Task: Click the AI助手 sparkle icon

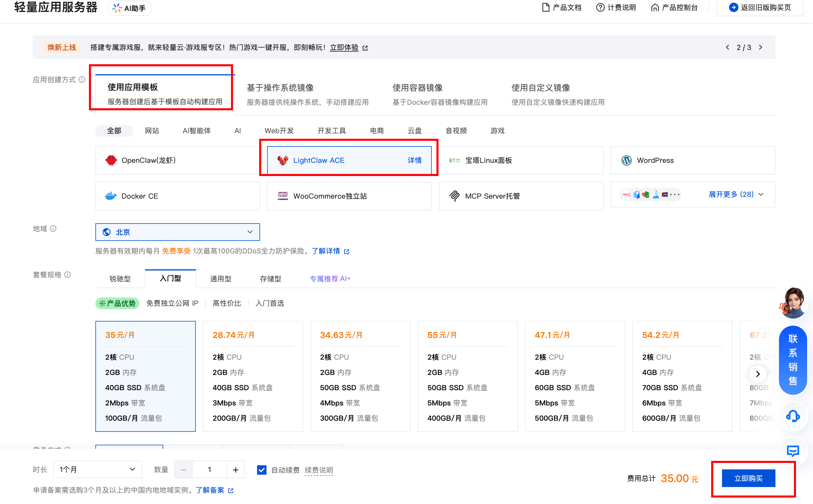Action: pos(117,8)
